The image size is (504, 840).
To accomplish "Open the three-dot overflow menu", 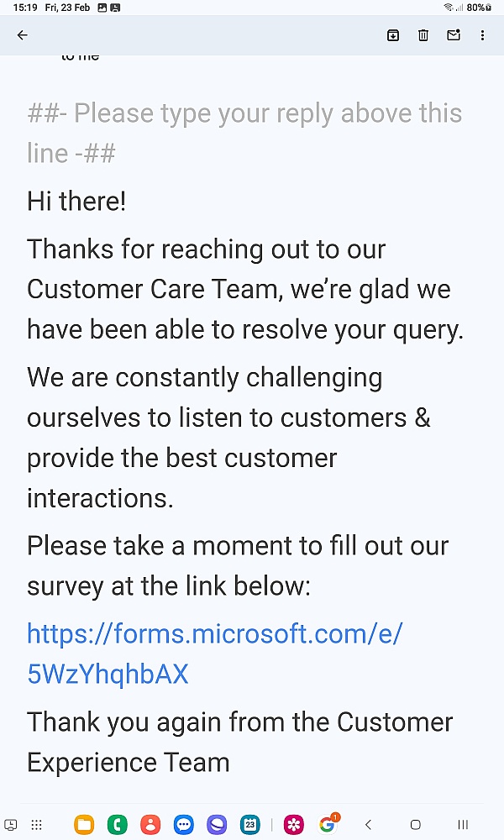I will [482, 35].
